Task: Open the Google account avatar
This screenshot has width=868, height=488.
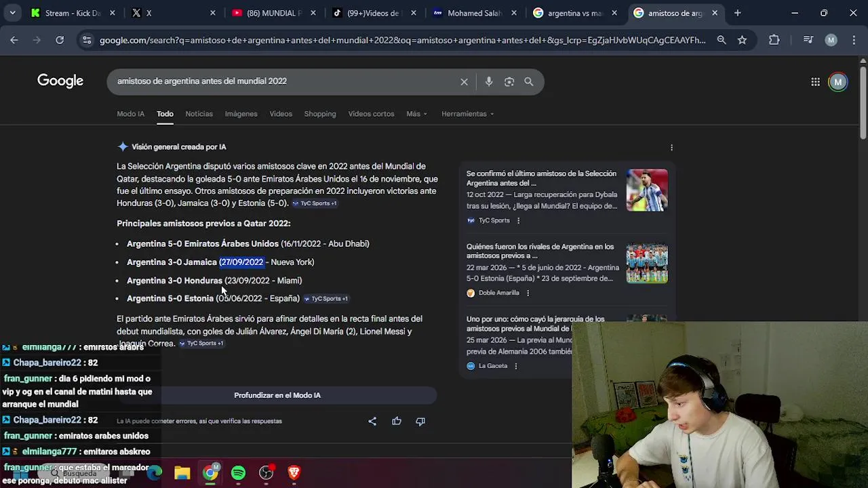Action: click(838, 82)
